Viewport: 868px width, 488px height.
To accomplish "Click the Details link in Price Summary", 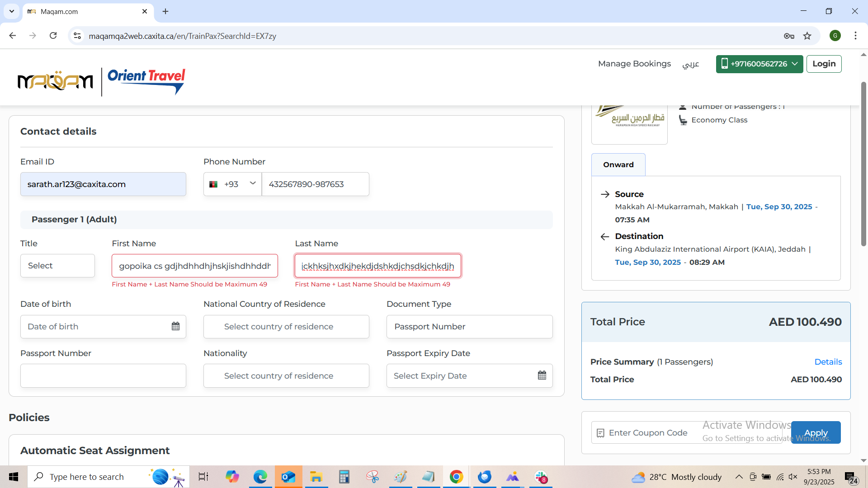I will pos(828,361).
